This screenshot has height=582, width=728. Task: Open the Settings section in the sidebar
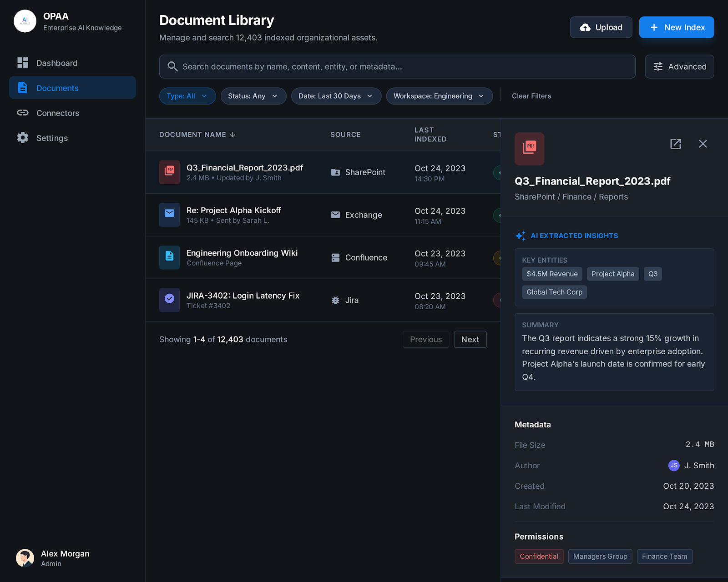click(52, 138)
